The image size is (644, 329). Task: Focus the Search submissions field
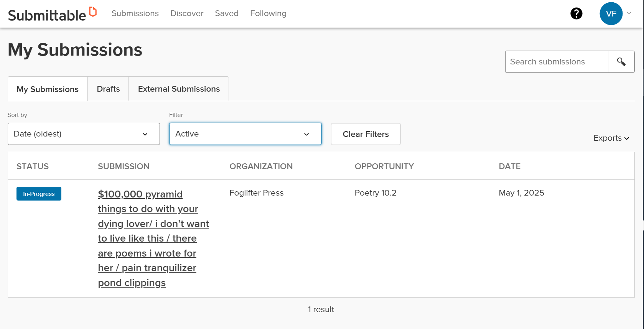[x=556, y=62]
